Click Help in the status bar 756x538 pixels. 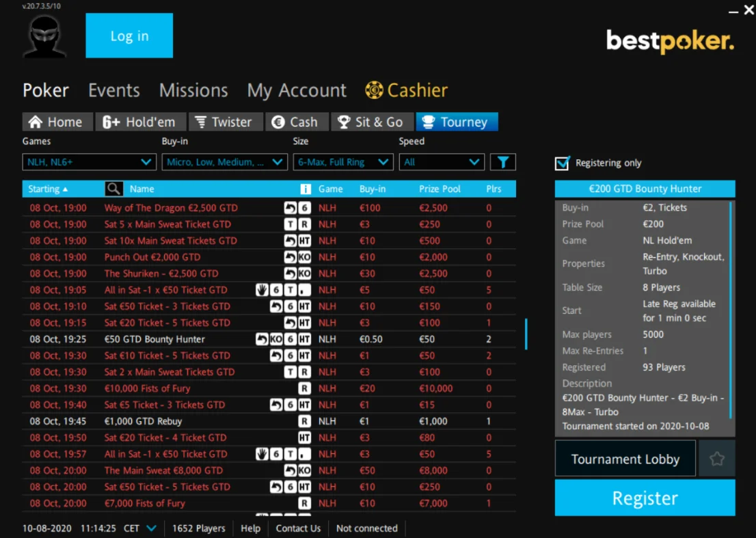(x=250, y=528)
